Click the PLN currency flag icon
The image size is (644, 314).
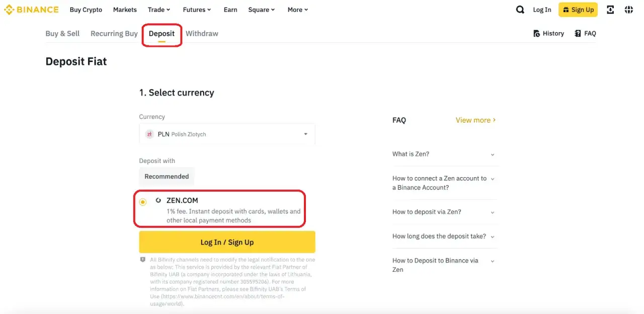149,134
